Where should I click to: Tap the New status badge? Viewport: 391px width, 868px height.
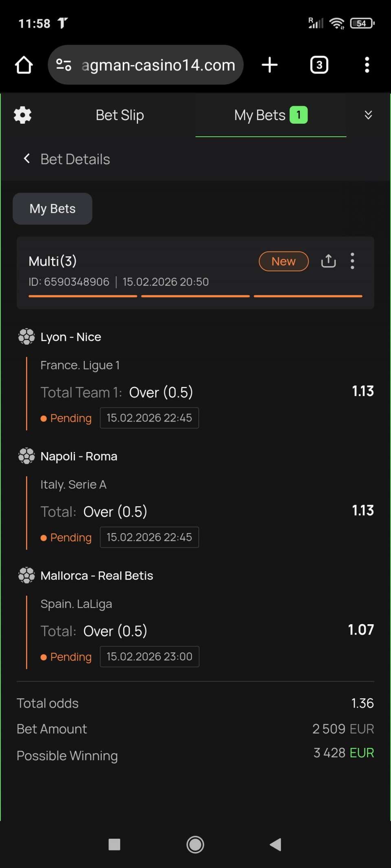(x=283, y=261)
